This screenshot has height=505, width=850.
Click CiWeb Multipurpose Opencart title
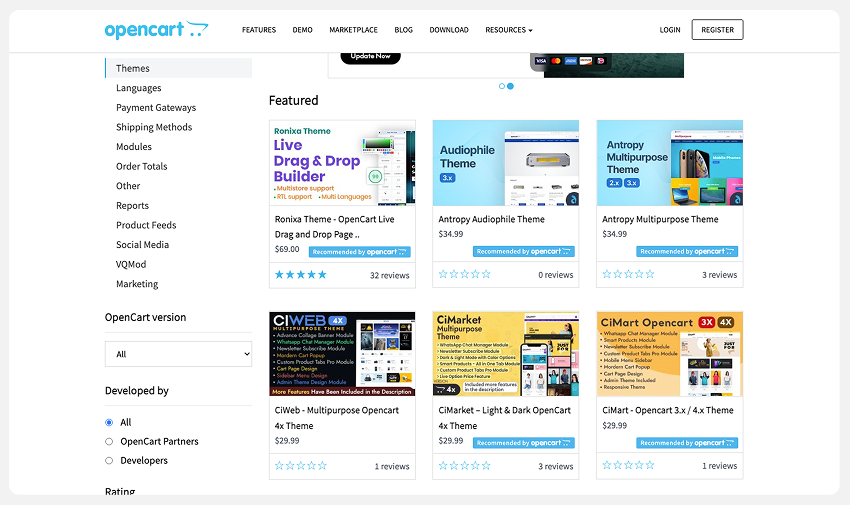337,418
